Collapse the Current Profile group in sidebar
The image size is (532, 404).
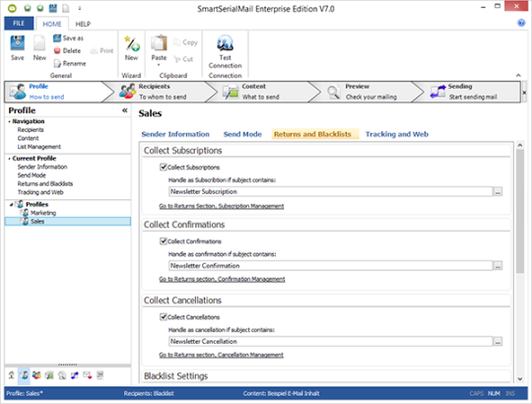point(9,159)
